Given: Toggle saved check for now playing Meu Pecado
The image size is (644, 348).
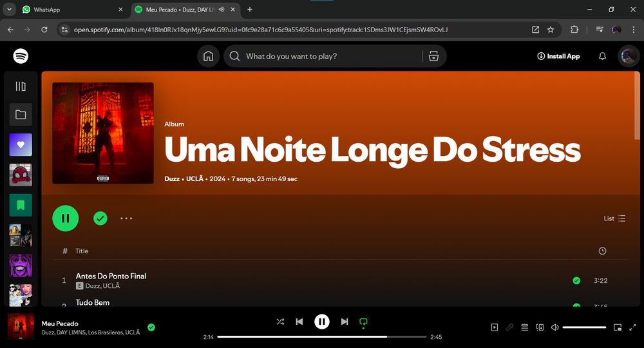Looking at the screenshot, I should pyautogui.click(x=151, y=327).
